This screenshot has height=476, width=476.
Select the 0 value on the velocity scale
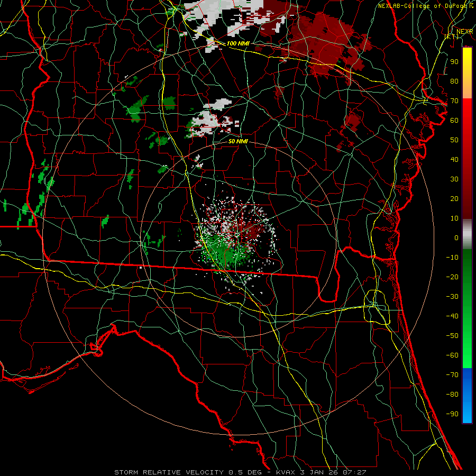click(x=456, y=238)
